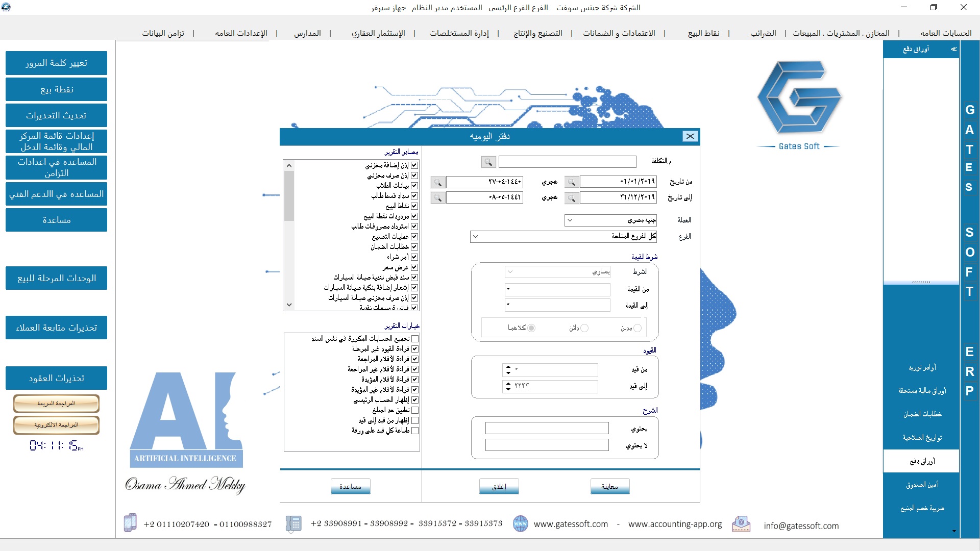This screenshot has width=980, height=551.
Task: Click the www.gatessoft.com link
Action: (x=571, y=524)
